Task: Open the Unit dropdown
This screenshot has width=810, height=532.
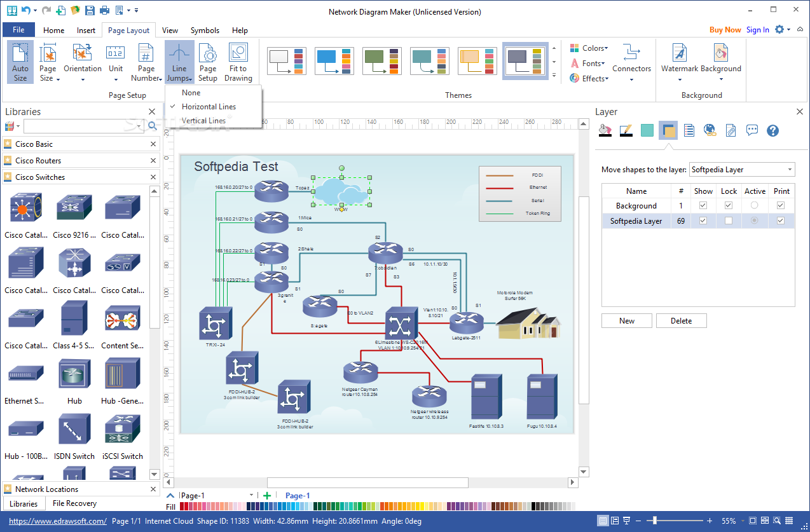Action: point(116,62)
